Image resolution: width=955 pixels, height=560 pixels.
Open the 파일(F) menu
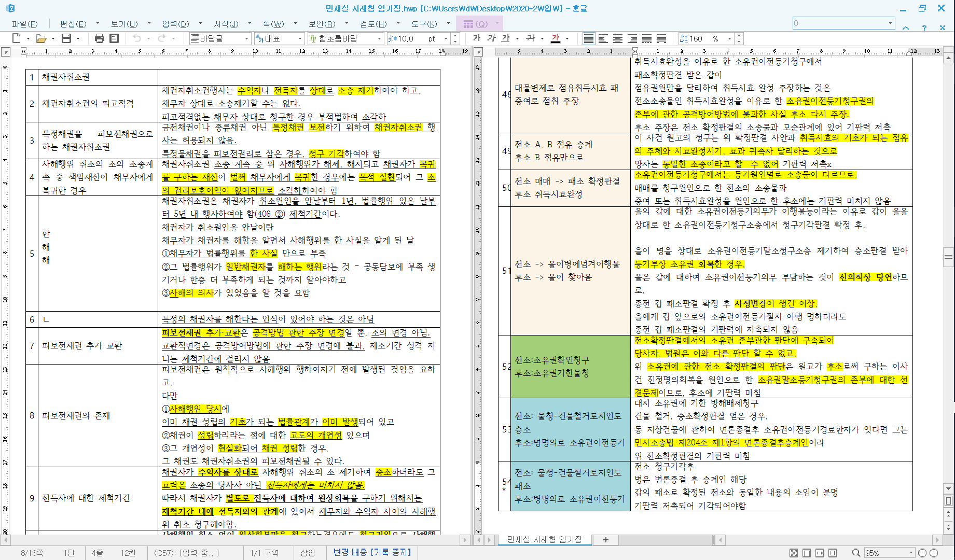[24, 24]
